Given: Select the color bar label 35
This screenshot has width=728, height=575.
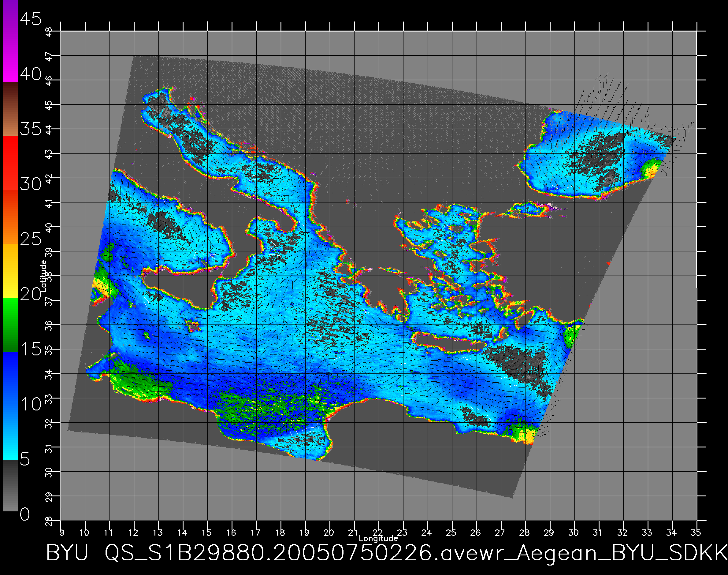Looking at the screenshot, I should 31,129.
